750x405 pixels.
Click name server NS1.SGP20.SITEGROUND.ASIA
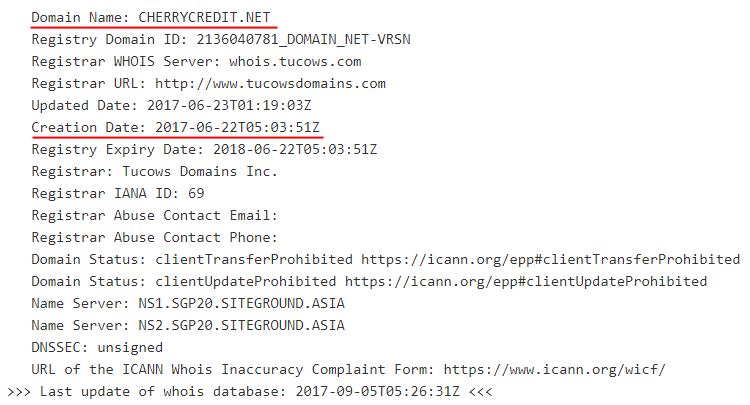[242, 304]
